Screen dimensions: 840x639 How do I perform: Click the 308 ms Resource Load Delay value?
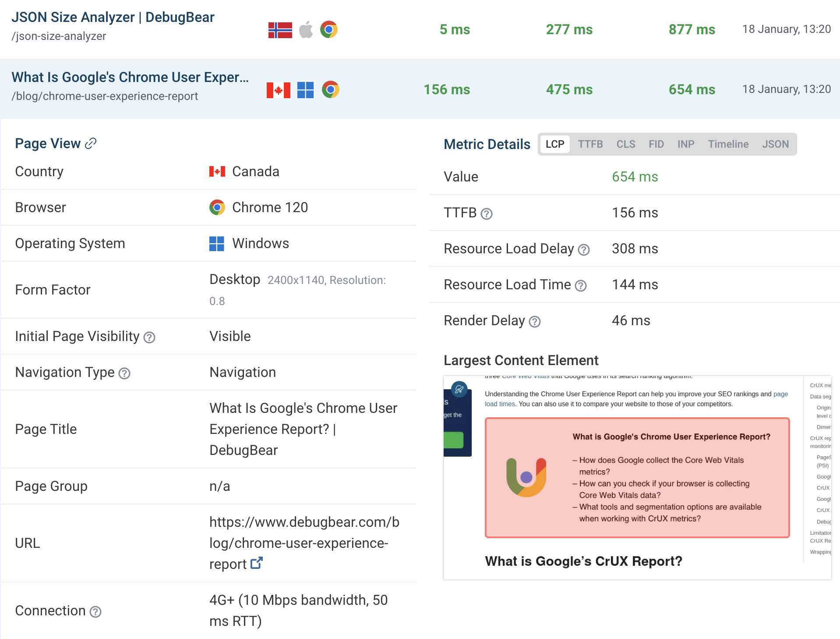pos(635,248)
